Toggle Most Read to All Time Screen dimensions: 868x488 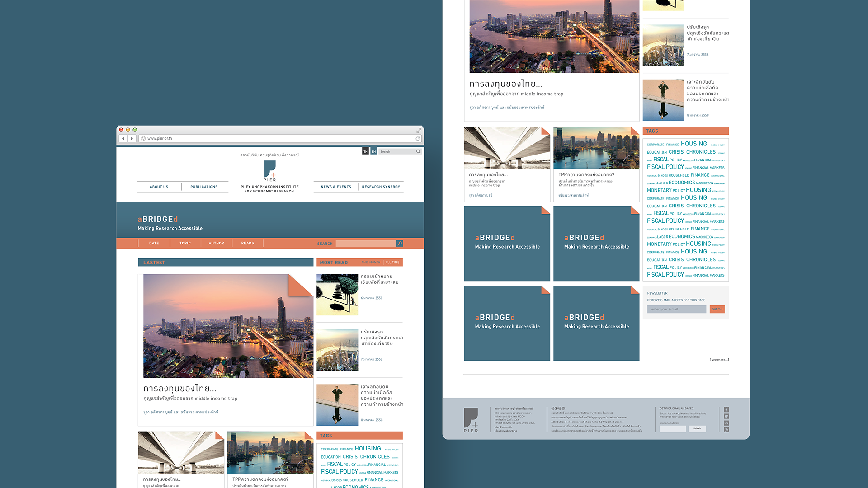[392, 263]
